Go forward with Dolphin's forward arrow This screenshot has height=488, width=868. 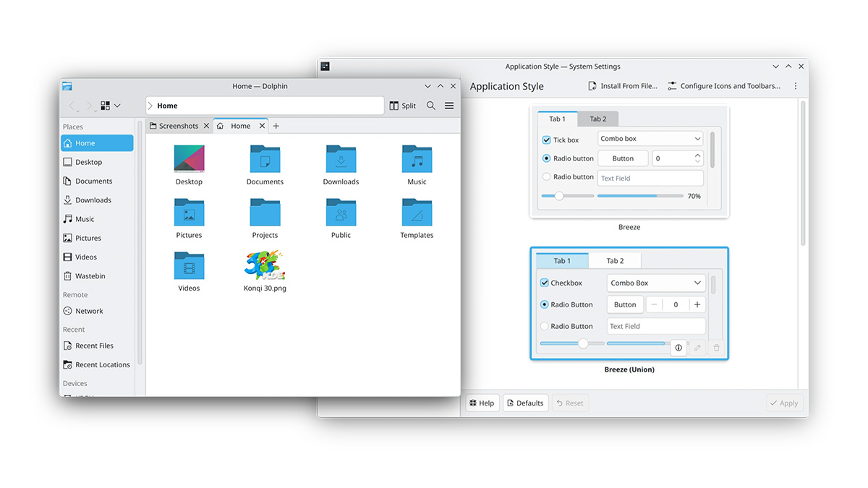[x=89, y=106]
